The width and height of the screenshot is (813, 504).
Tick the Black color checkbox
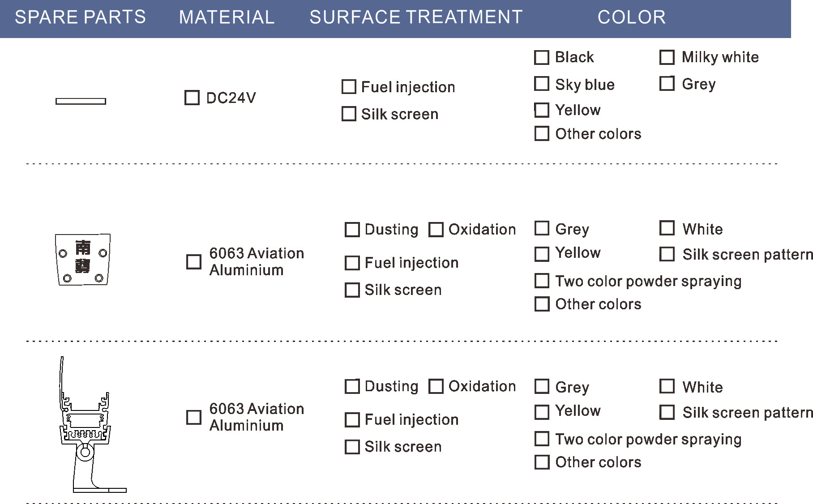click(x=542, y=57)
